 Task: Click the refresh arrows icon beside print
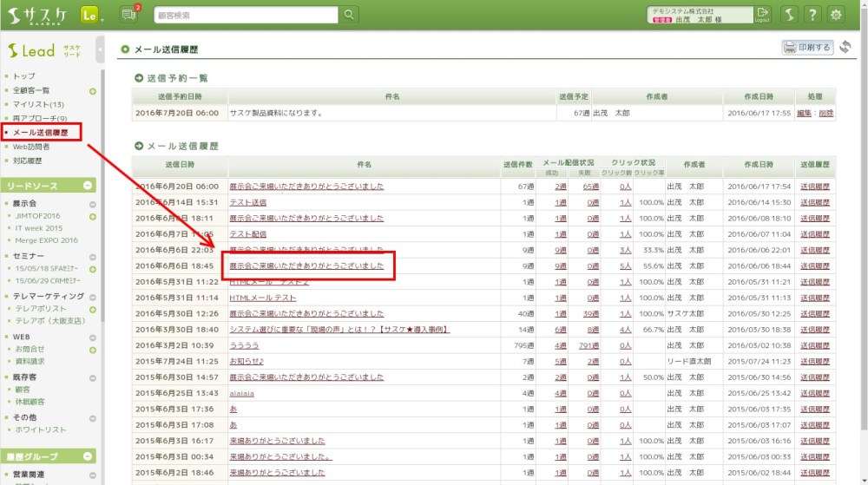[x=845, y=47]
